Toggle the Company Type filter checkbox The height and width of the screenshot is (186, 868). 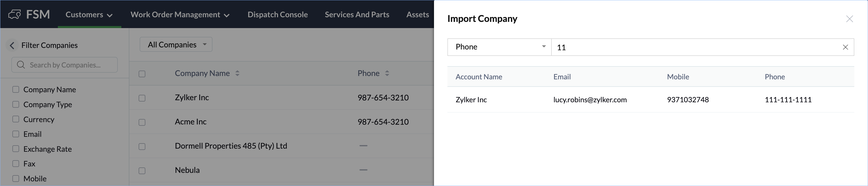tap(16, 104)
